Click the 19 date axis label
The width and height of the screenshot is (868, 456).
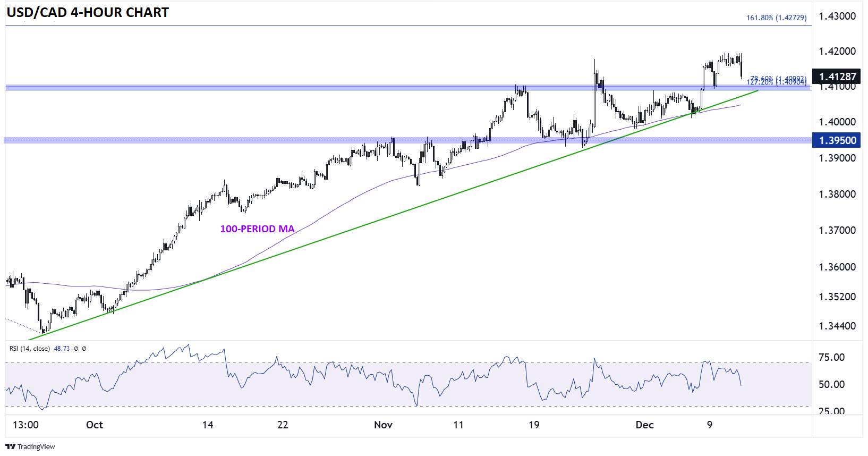tap(534, 425)
